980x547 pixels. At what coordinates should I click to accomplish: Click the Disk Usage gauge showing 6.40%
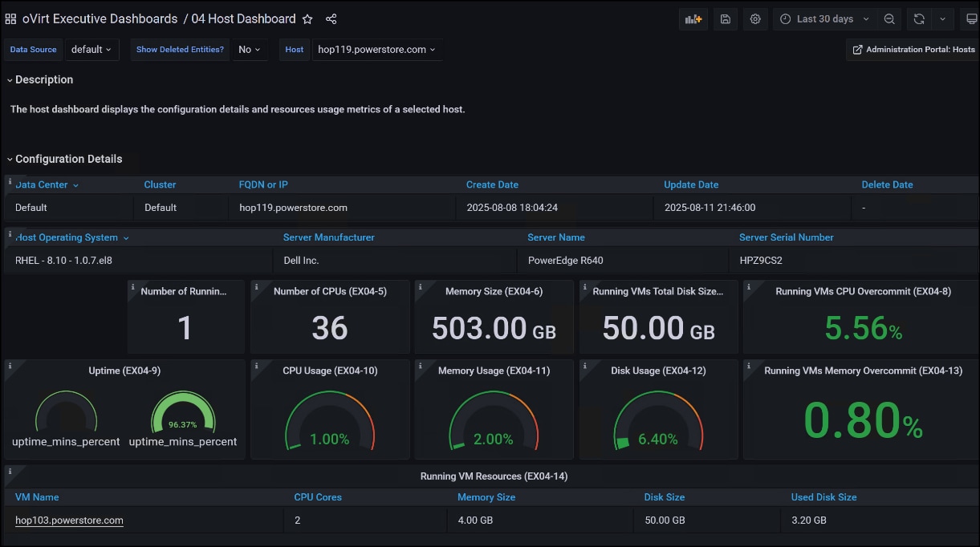click(x=658, y=419)
